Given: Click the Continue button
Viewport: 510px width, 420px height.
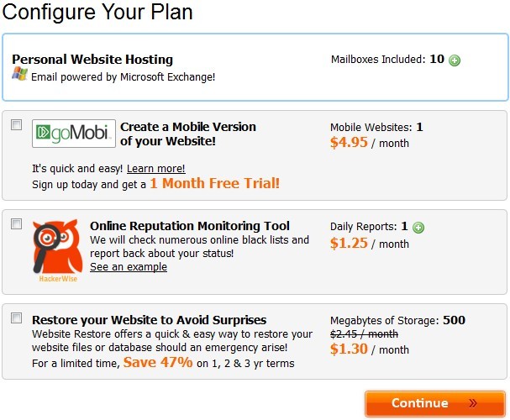Looking at the screenshot, I should tap(435, 404).
